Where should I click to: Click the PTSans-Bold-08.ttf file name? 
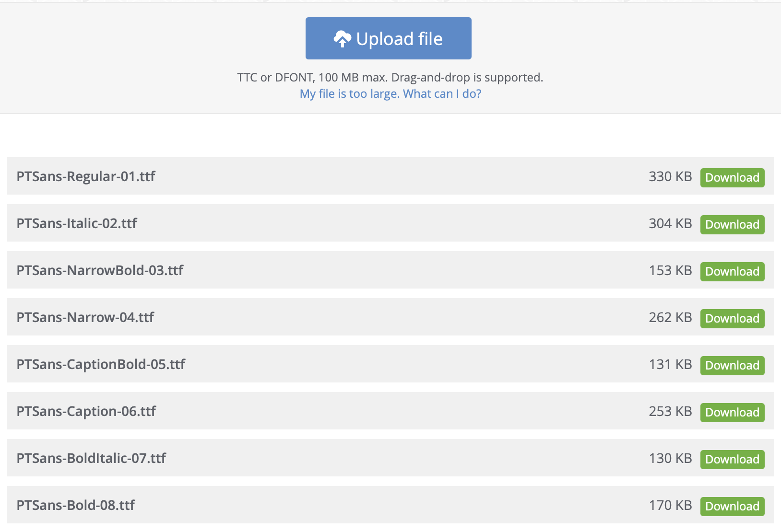(x=76, y=505)
